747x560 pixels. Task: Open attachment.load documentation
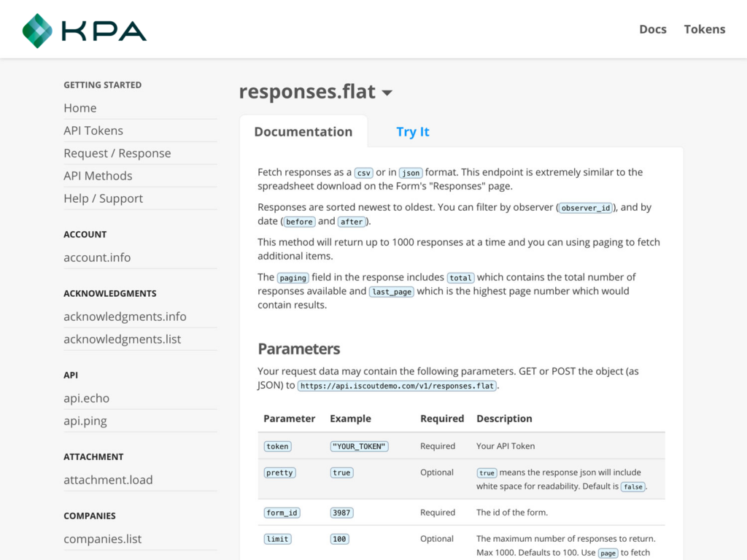tap(108, 480)
